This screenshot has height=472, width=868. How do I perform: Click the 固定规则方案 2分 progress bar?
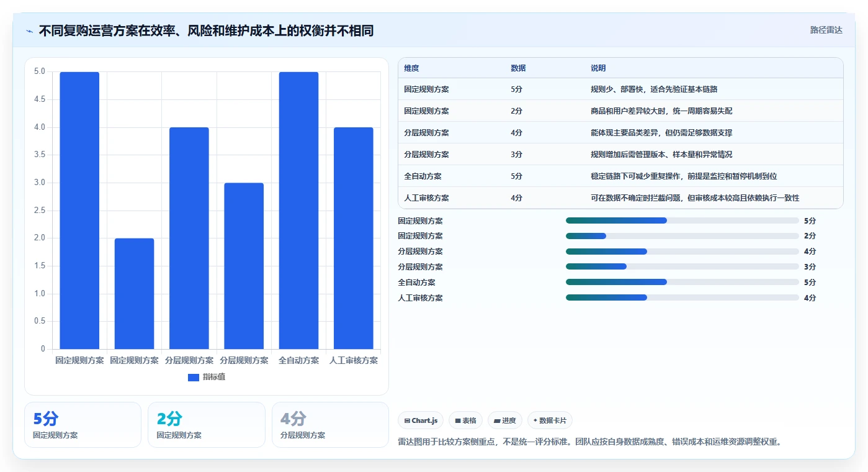point(682,236)
